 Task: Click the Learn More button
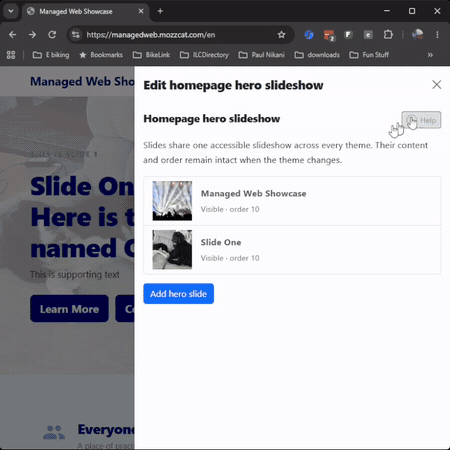click(69, 309)
